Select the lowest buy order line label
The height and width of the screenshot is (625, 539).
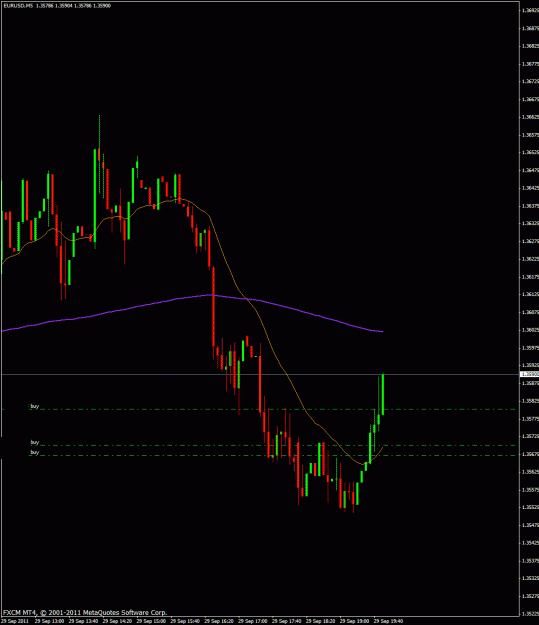coord(35,452)
